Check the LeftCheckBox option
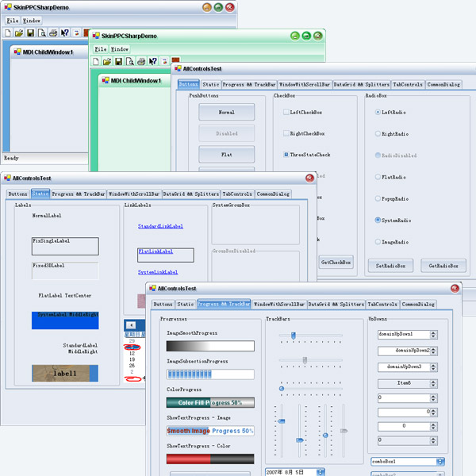Image resolution: width=476 pixels, height=476 pixels. [x=286, y=113]
